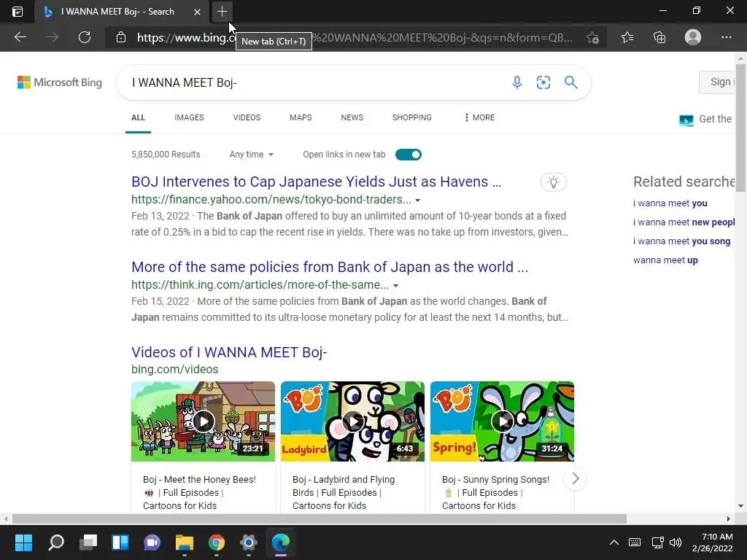Open Google Chrome from the taskbar
Image resolution: width=747 pixels, height=560 pixels.
pos(216,542)
